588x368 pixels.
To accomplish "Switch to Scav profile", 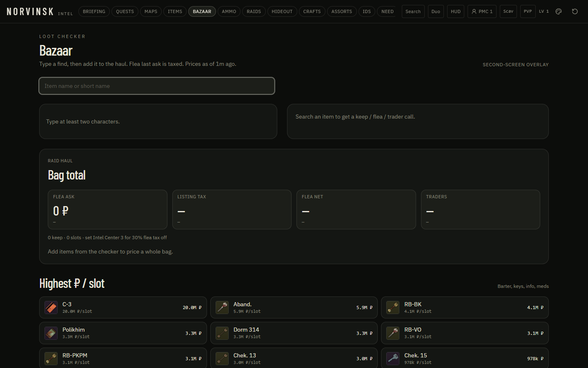I will 508,11.
